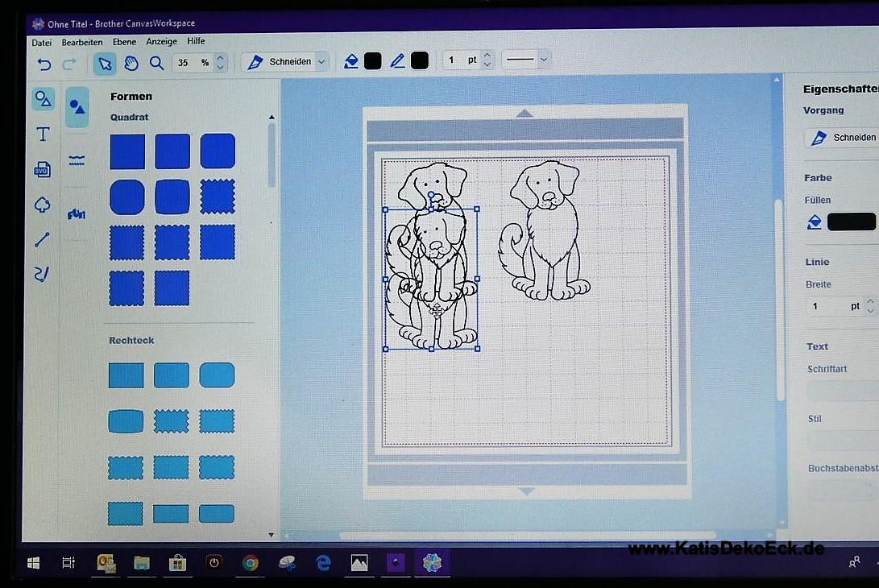Open the SVG import tool
This screenshot has width=879, height=588.
43,169
